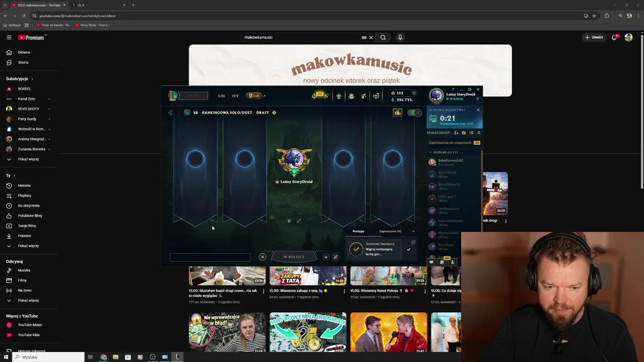
Task: Cancel queue with X button beside W KOLEJCE
Action: click(x=262, y=257)
